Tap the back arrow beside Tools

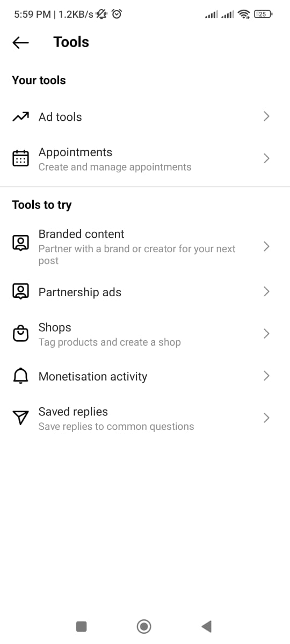pyautogui.click(x=20, y=42)
